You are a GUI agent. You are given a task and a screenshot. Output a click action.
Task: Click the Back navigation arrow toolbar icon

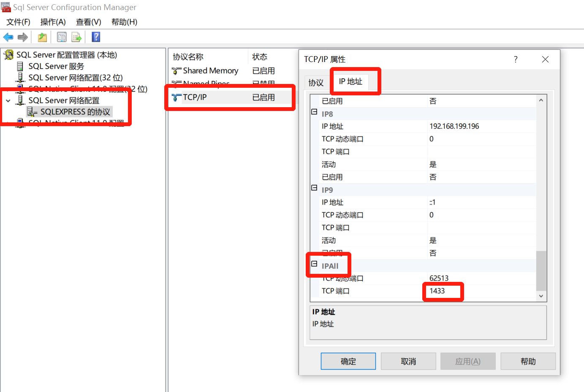pyautogui.click(x=8, y=37)
